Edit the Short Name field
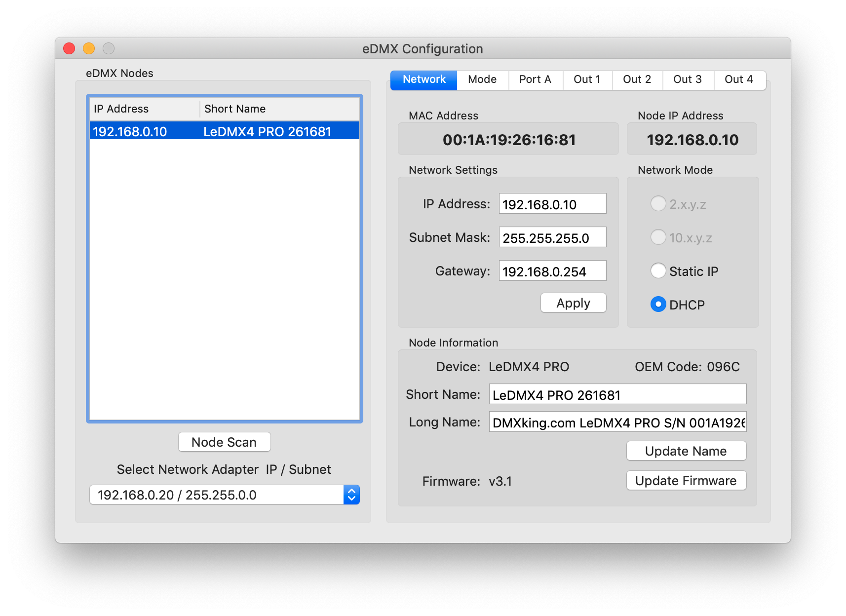The height and width of the screenshot is (616, 846). point(617,394)
